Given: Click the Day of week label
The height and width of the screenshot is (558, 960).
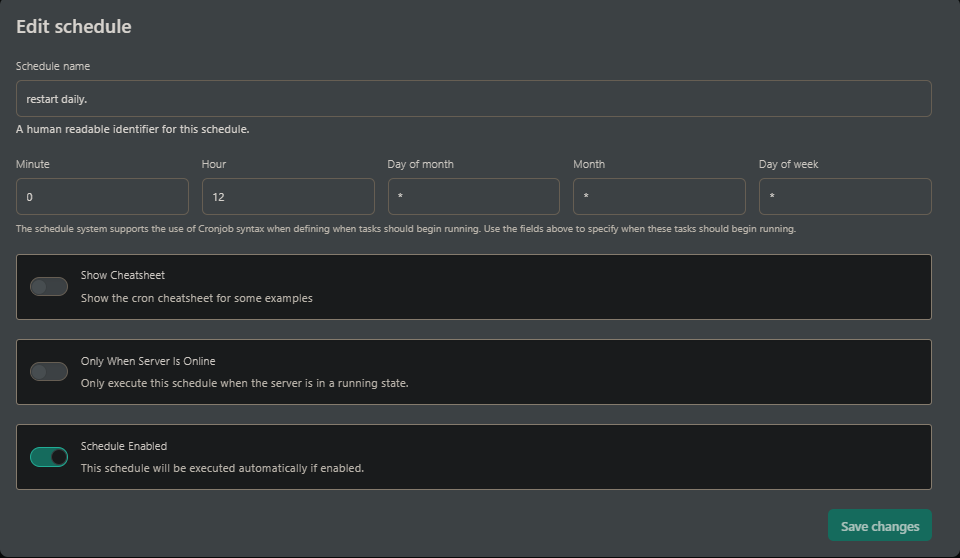Looking at the screenshot, I should coord(789,164).
